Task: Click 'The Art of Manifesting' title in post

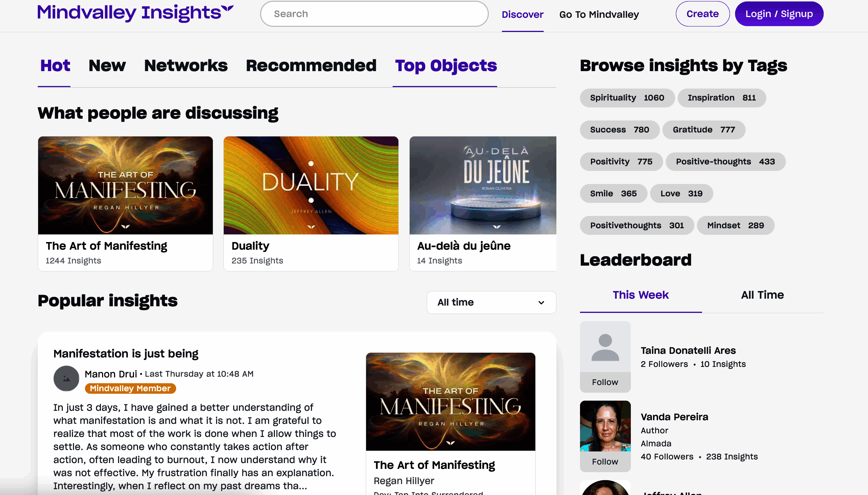Action: [x=434, y=465]
